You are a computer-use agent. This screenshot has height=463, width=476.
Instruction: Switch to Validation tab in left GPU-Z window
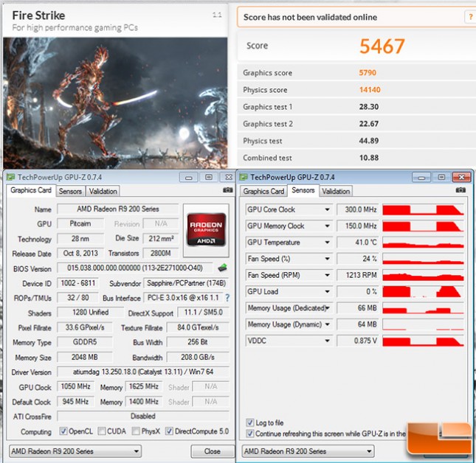point(103,192)
